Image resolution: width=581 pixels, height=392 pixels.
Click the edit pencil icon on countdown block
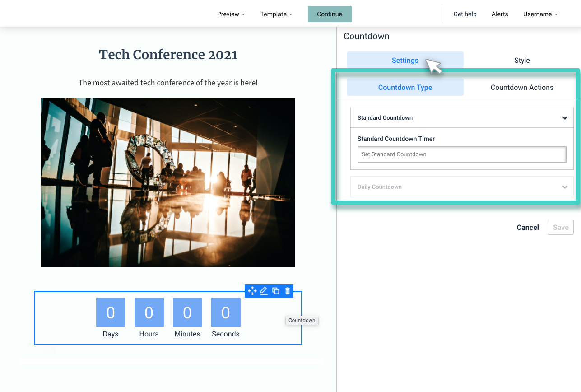[264, 291]
